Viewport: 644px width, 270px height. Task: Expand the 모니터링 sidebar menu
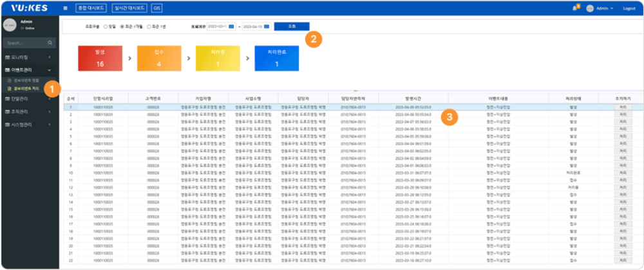(28, 58)
